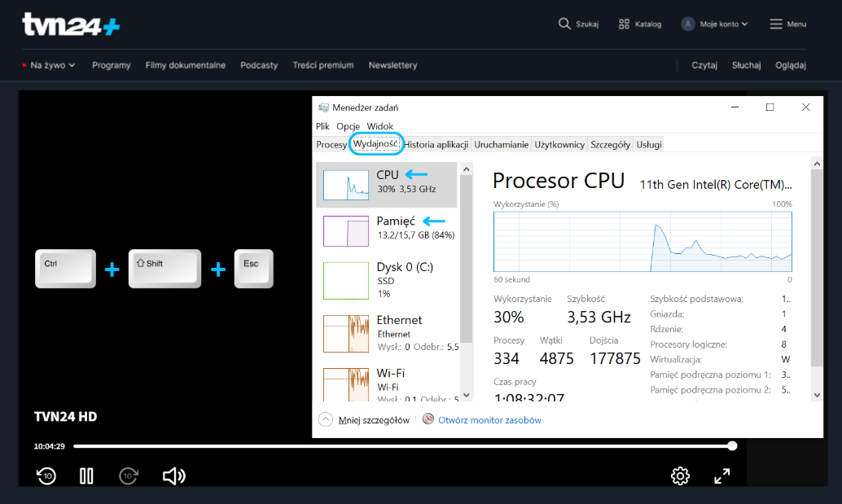Click the thread count '4875'
The width and height of the screenshot is (842, 504).
pyautogui.click(x=556, y=358)
